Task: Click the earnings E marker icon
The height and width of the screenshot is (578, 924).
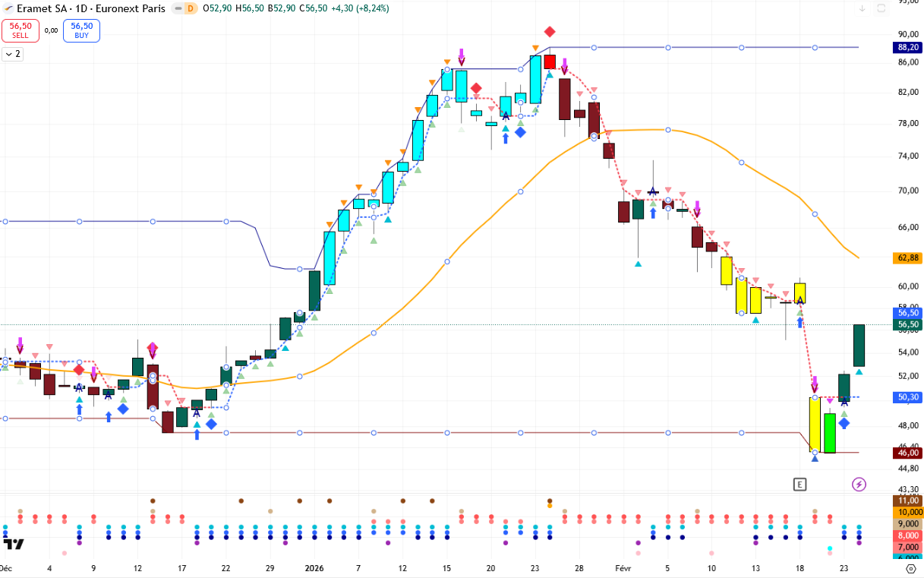Action: [x=799, y=484]
